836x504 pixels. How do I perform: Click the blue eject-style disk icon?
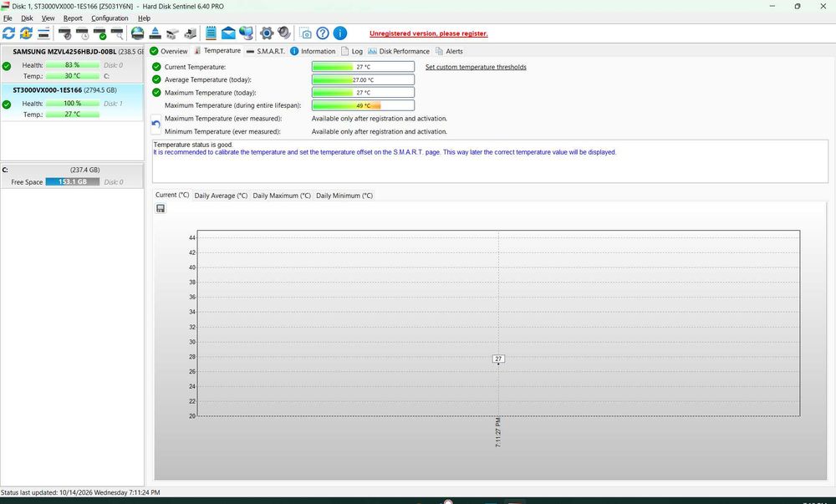coord(155,33)
